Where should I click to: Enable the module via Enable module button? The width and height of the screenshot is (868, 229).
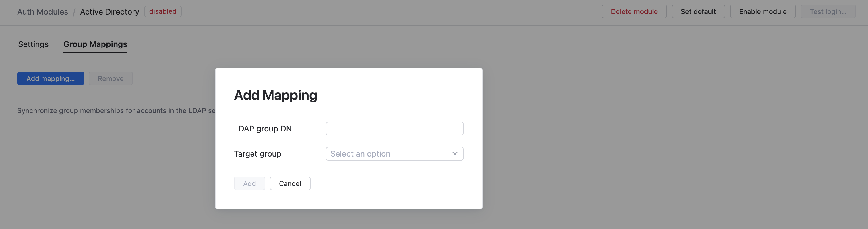763,11
